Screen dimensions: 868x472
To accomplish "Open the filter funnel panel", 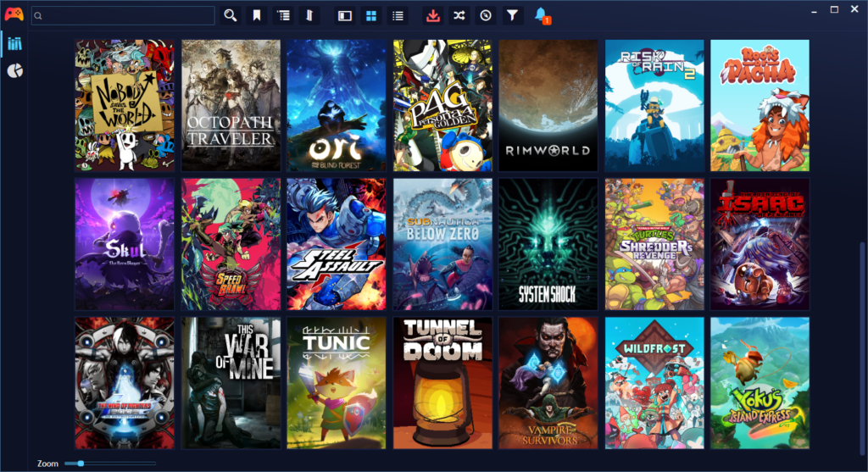I will pyautogui.click(x=512, y=15).
